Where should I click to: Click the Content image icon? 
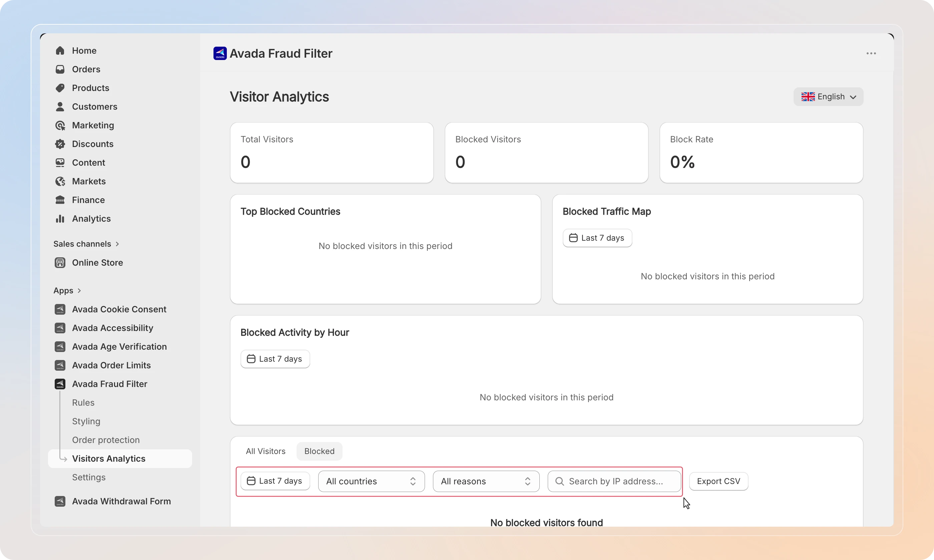pos(60,163)
